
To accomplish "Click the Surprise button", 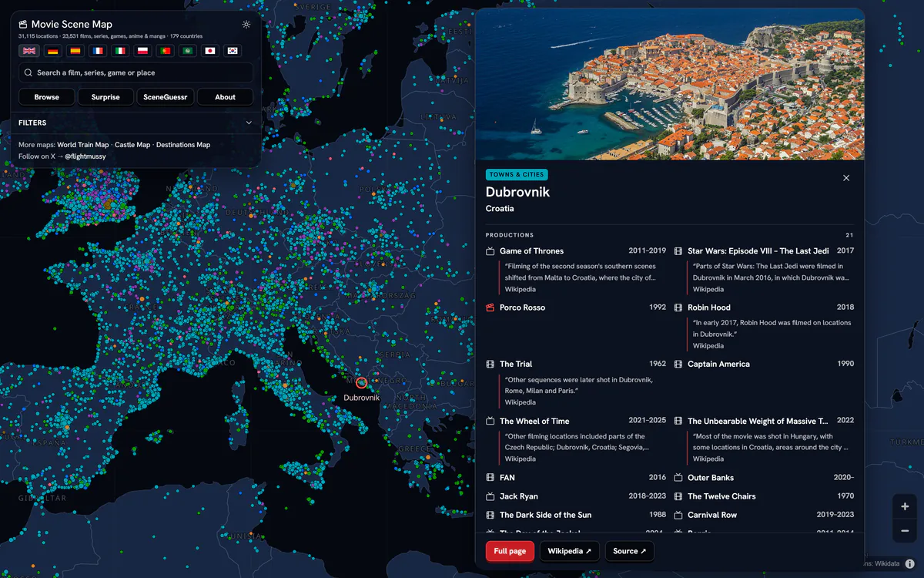I will click(105, 97).
